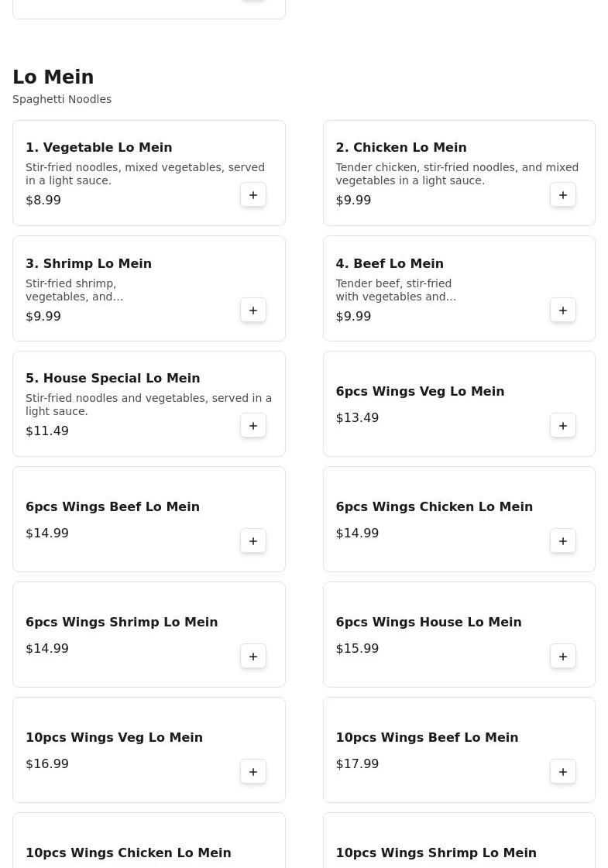The width and height of the screenshot is (608, 868).
Task: Add Beef Lo Mein using plus icon
Action: click(563, 310)
